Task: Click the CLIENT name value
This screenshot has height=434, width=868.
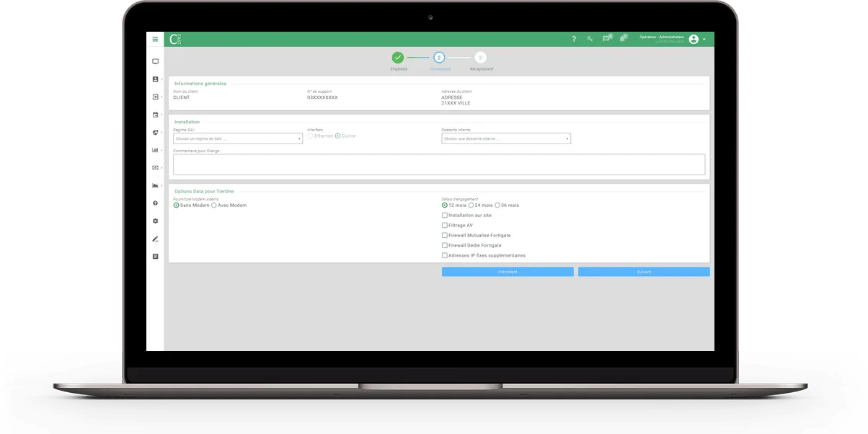Action: pos(181,97)
